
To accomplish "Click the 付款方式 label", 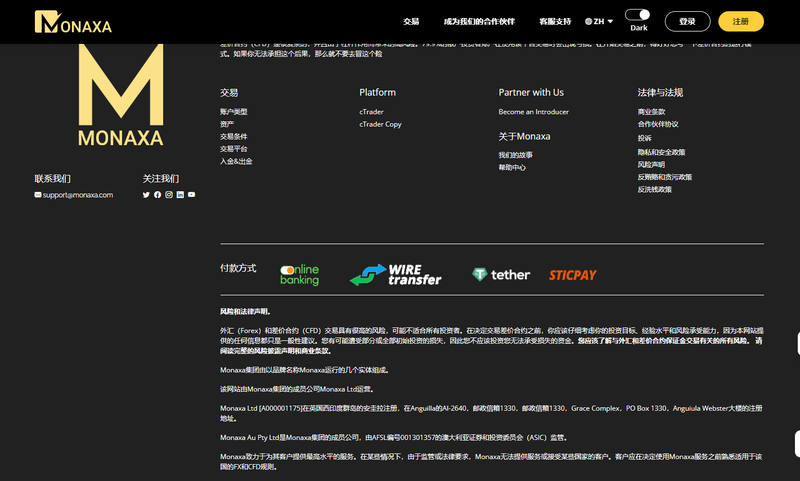I will 238,268.
